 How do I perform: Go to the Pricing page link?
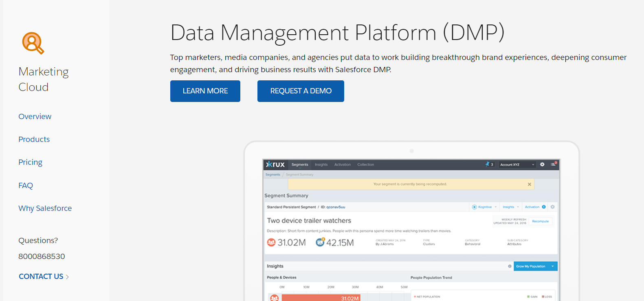pos(31,162)
